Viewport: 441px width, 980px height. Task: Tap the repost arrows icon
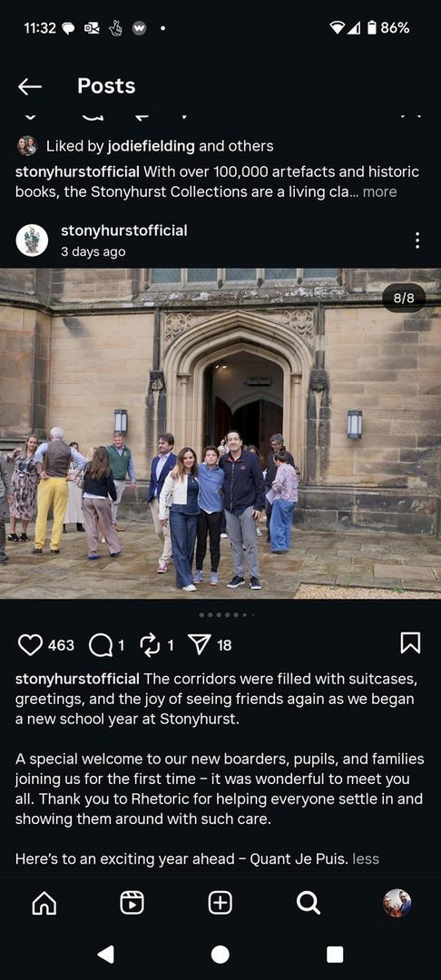coord(150,645)
